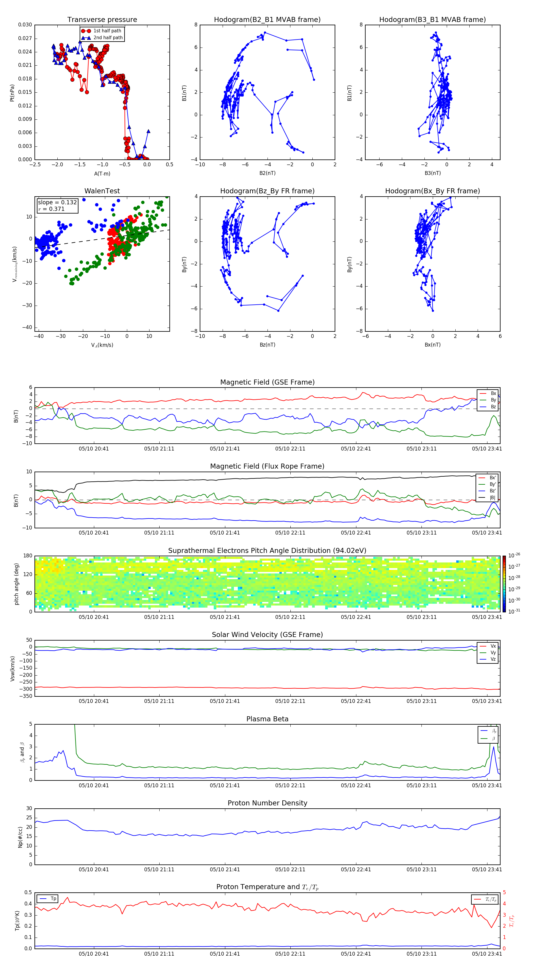Click the "Transverse pressure" plot title
Viewport: 535px width, 980px height.
(x=102, y=19)
